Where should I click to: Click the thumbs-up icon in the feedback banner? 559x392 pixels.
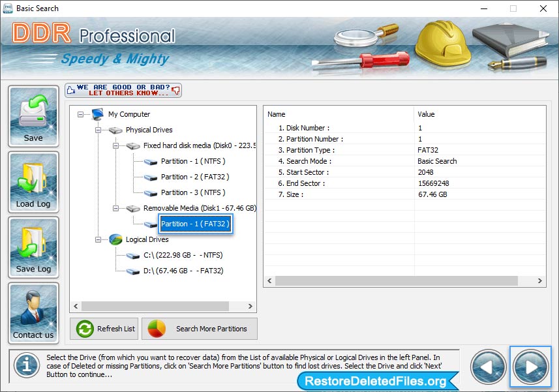pyautogui.click(x=71, y=90)
